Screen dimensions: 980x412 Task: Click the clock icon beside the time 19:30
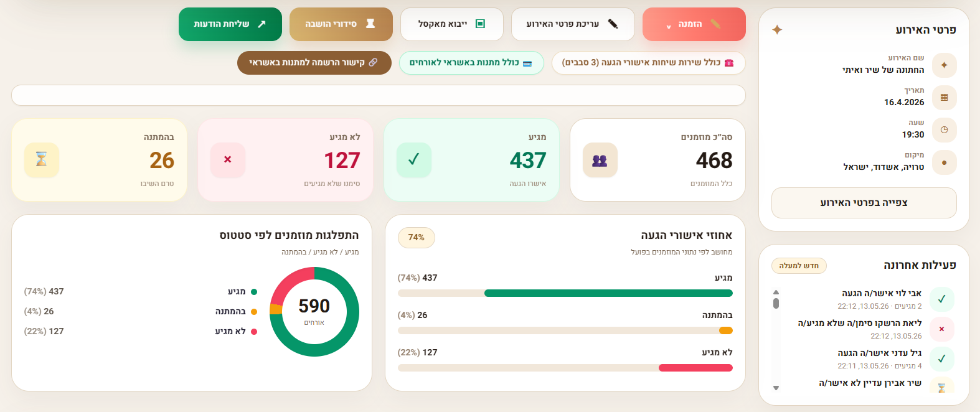[944, 130]
